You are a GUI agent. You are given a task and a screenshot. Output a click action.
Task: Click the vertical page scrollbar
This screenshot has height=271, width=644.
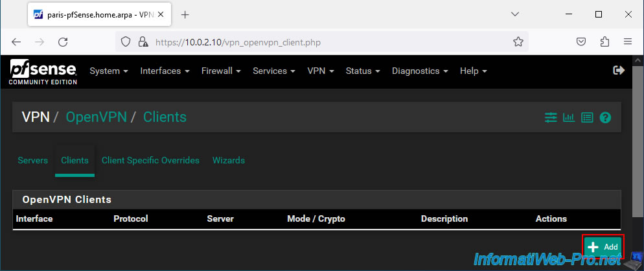[x=638, y=141]
